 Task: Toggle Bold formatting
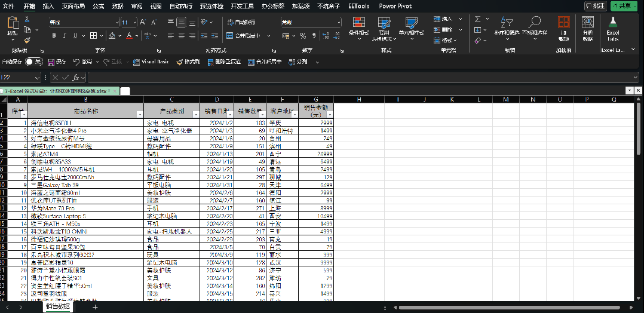[x=54, y=36]
